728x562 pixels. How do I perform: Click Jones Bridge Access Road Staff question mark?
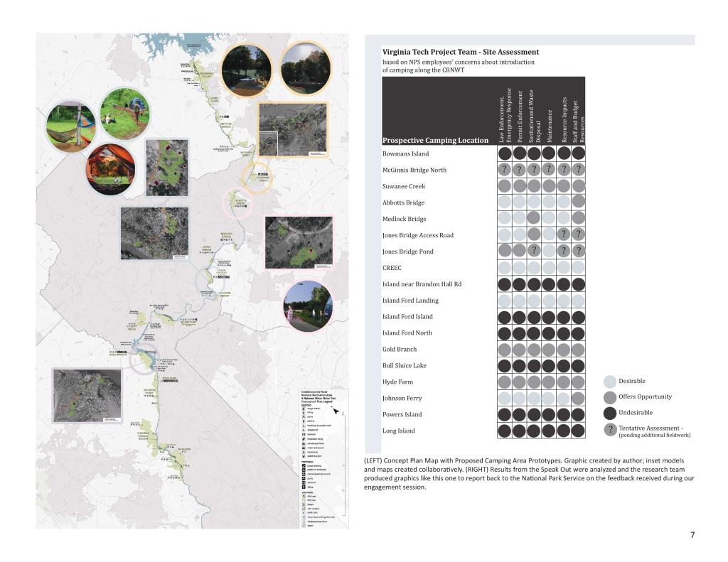pos(579,235)
